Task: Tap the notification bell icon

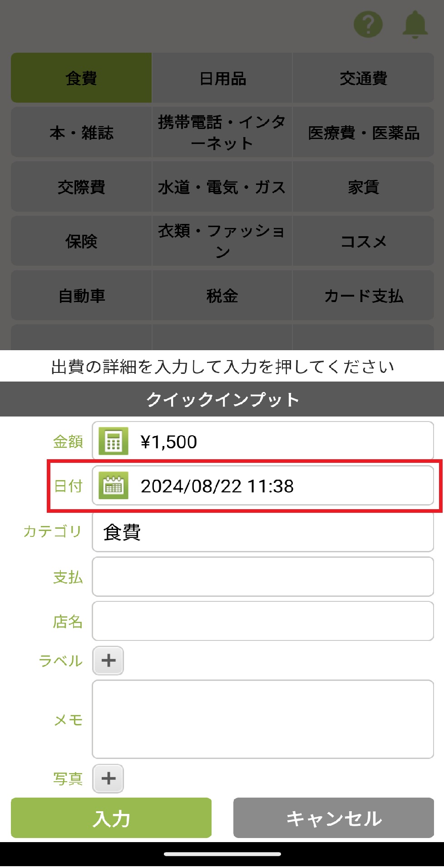Action: [x=415, y=25]
